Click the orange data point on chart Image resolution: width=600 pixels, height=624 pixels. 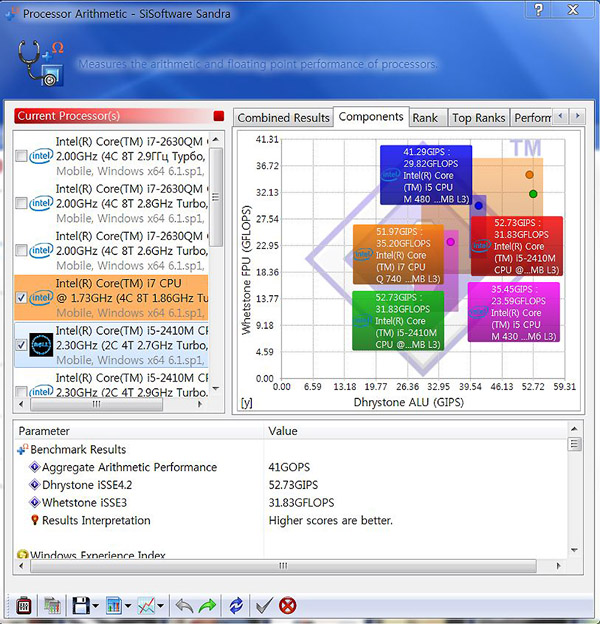[529, 175]
